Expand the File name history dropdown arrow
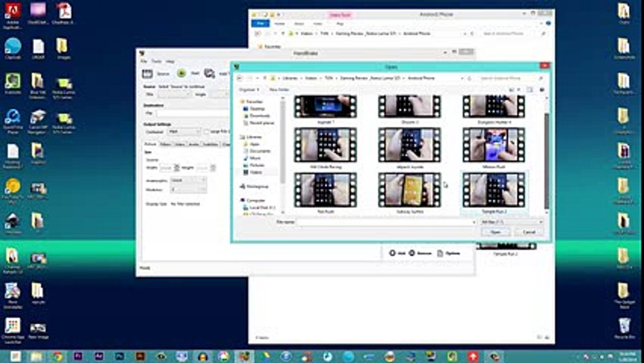This screenshot has height=363, width=644. coord(474,222)
